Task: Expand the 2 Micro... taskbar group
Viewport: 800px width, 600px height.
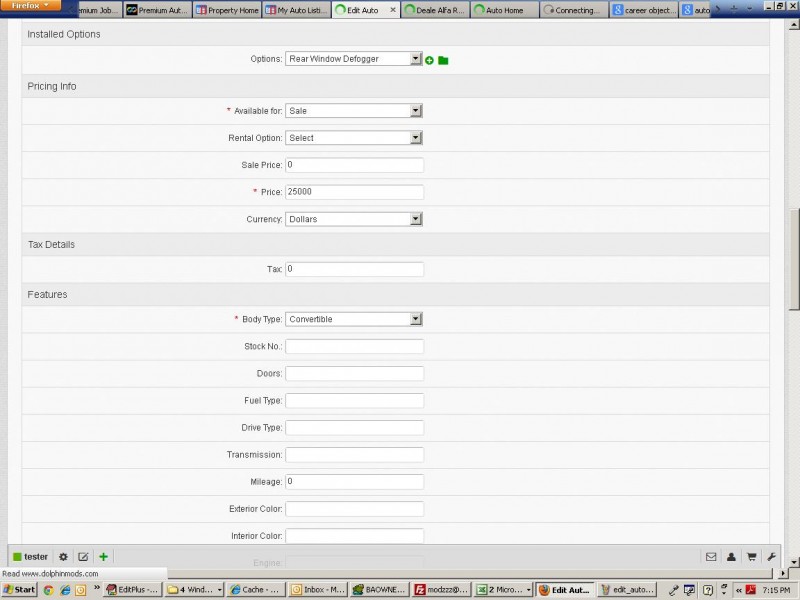Action: 503,590
